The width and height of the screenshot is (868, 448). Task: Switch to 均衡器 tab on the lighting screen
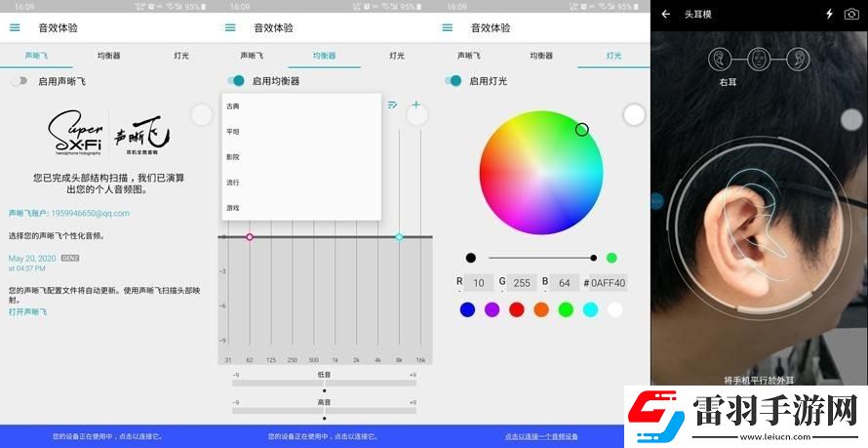[x=541, y=56]
